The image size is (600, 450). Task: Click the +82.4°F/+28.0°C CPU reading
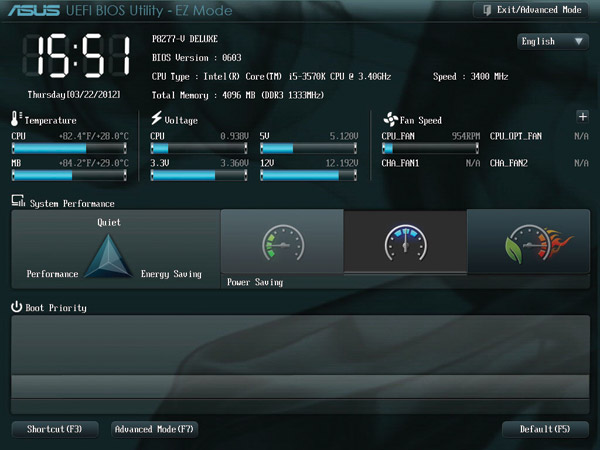click(94, 136)
